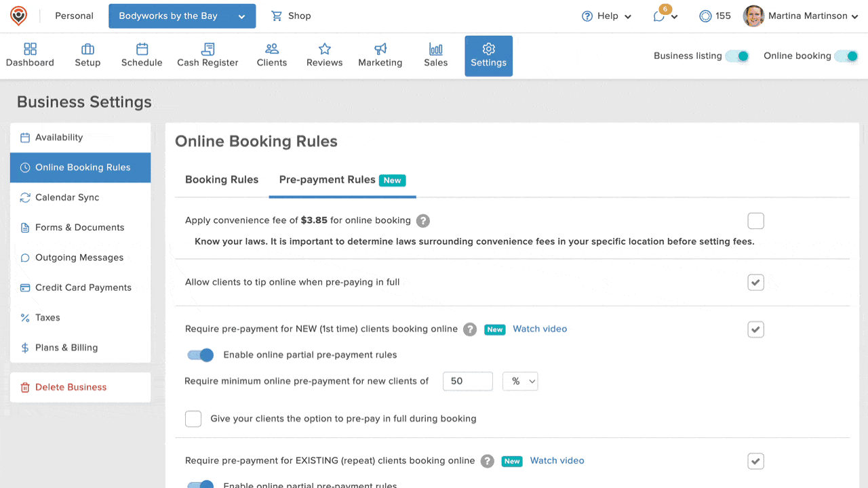Check option to pre-pay in full during booking
868x488 pixels.
pyautogui.click(x=193, y=419)
